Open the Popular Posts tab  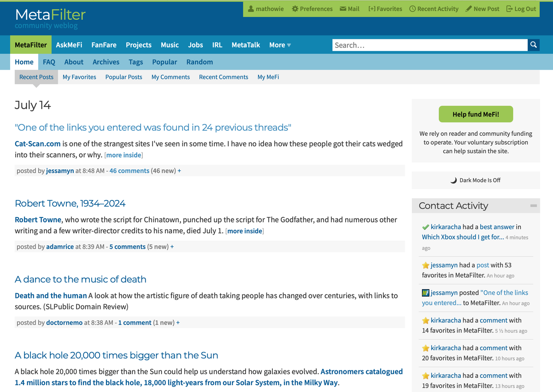[x=124, y=77]
